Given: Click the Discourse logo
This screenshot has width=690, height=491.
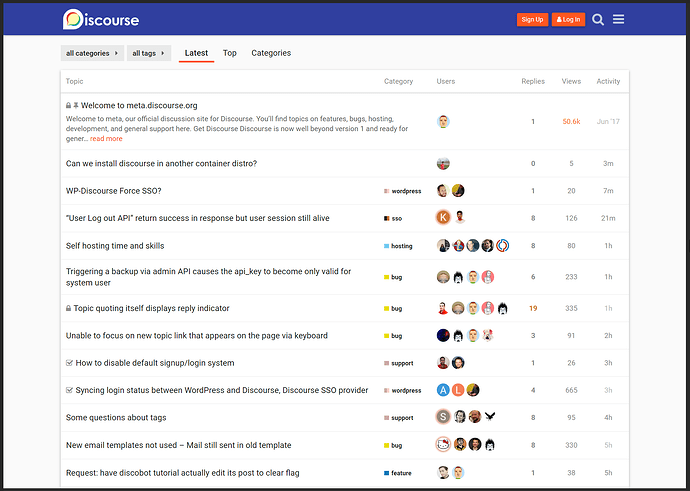Looking at the screenshot, I should pyautogui.click(x=101, y=19).
